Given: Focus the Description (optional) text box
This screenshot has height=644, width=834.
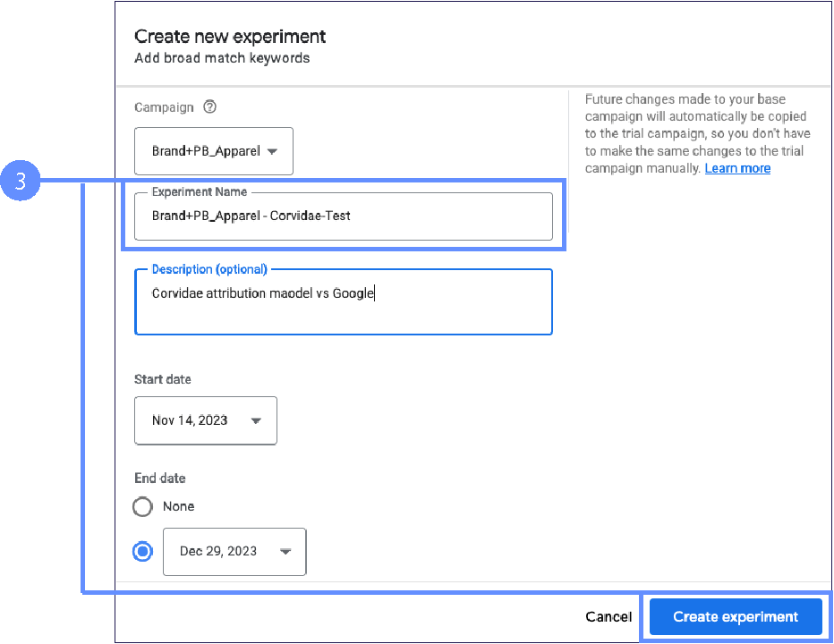Looking at the screenshot, I should (x=343, y=304).
